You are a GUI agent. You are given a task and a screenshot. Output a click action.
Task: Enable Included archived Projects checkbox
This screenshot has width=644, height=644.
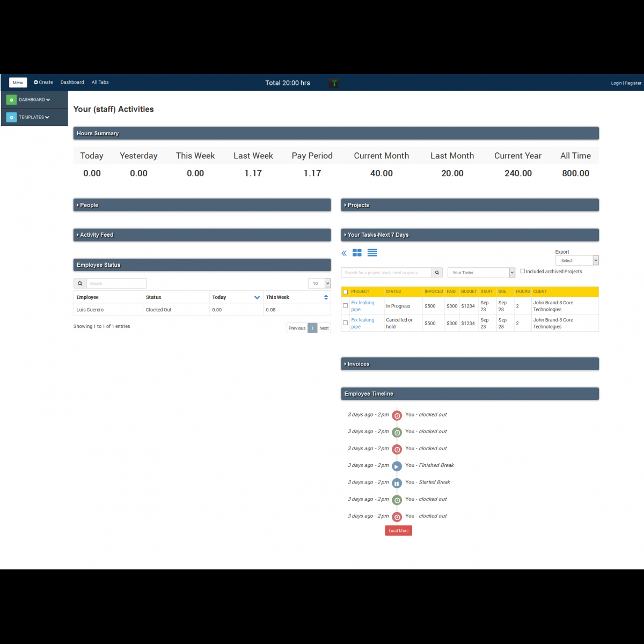523,271
